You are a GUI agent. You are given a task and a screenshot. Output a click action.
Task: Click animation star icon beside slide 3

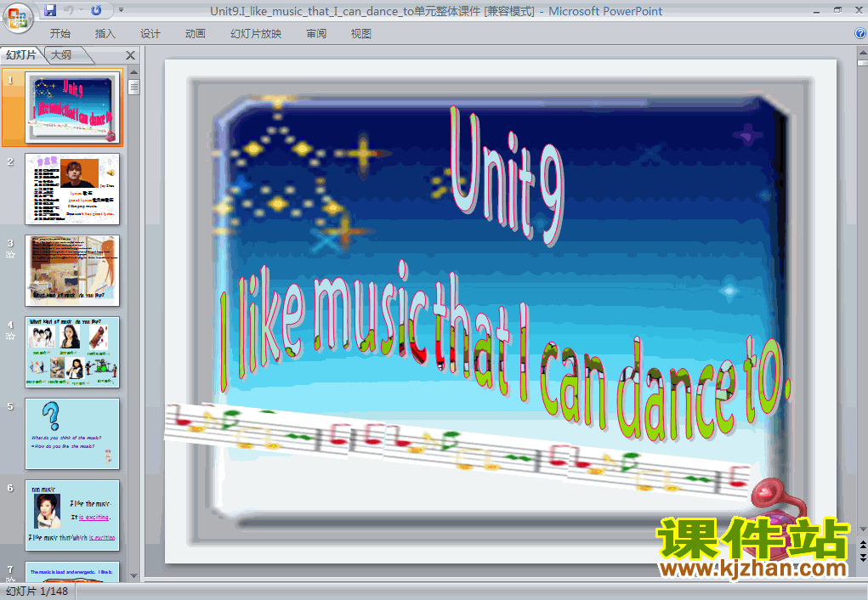click(10, 255)
